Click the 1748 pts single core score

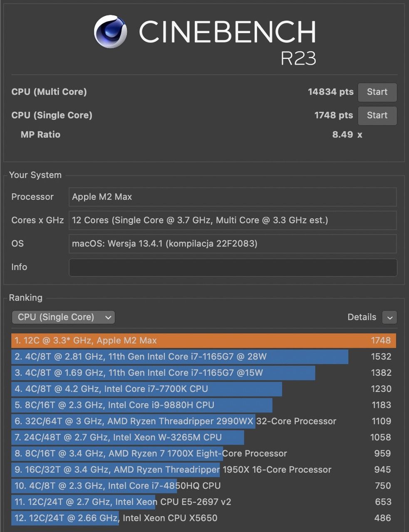[334, 115]
